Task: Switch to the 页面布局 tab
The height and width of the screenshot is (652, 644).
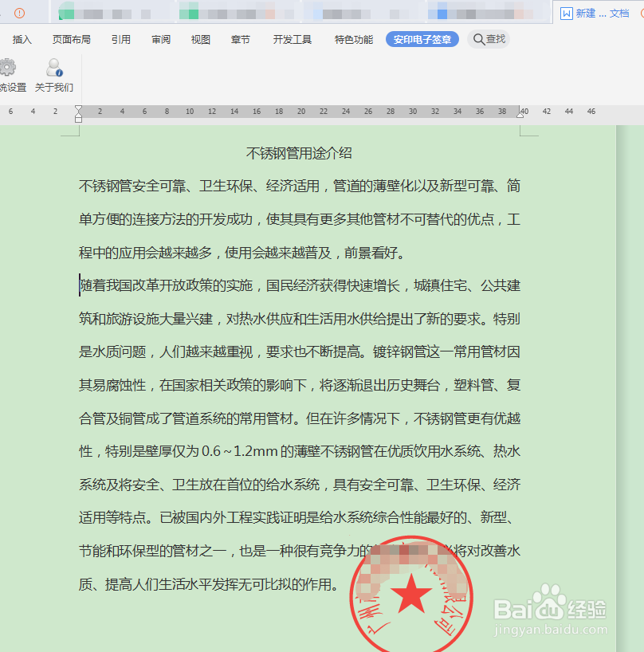Action: click(x=72, y=40)
